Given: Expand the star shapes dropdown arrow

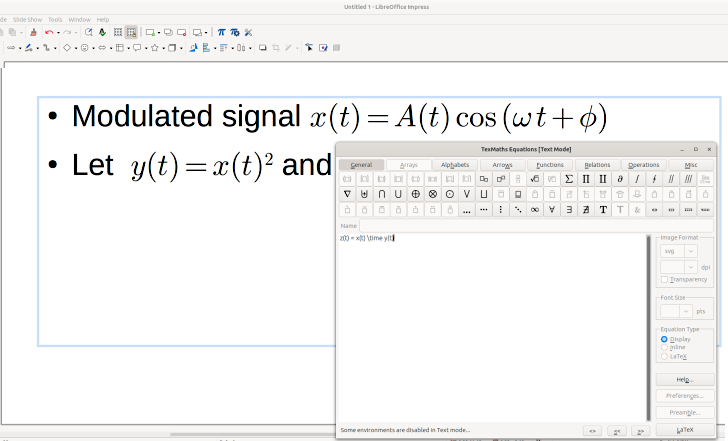Looking at the screenshot, I should [x=163, y=48].
